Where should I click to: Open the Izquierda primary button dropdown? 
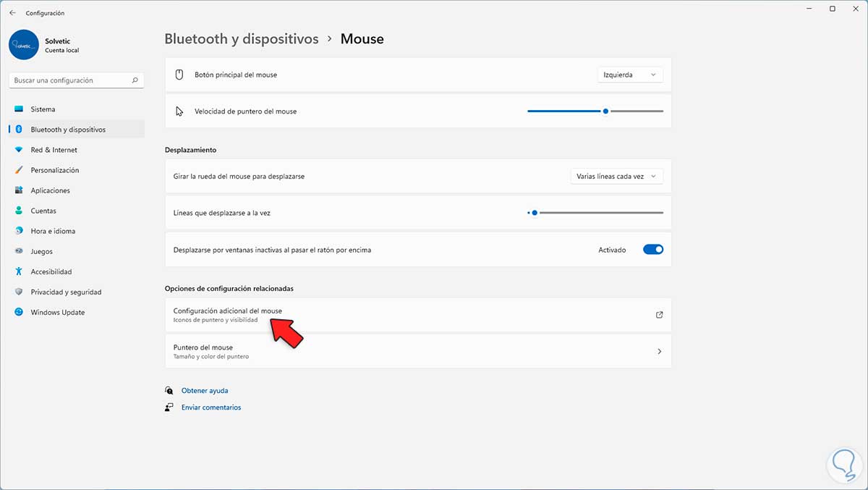[630, 75]
